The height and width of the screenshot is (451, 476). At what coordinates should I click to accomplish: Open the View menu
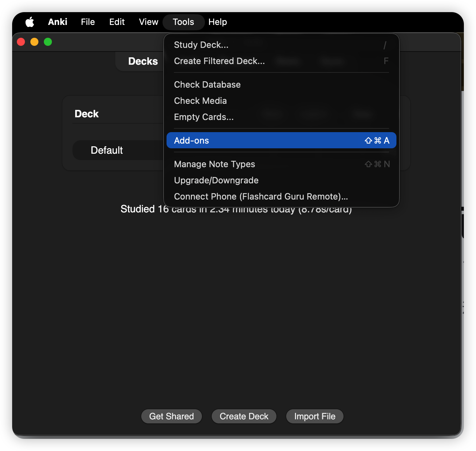pyautogui.click(x=149, y=22)
